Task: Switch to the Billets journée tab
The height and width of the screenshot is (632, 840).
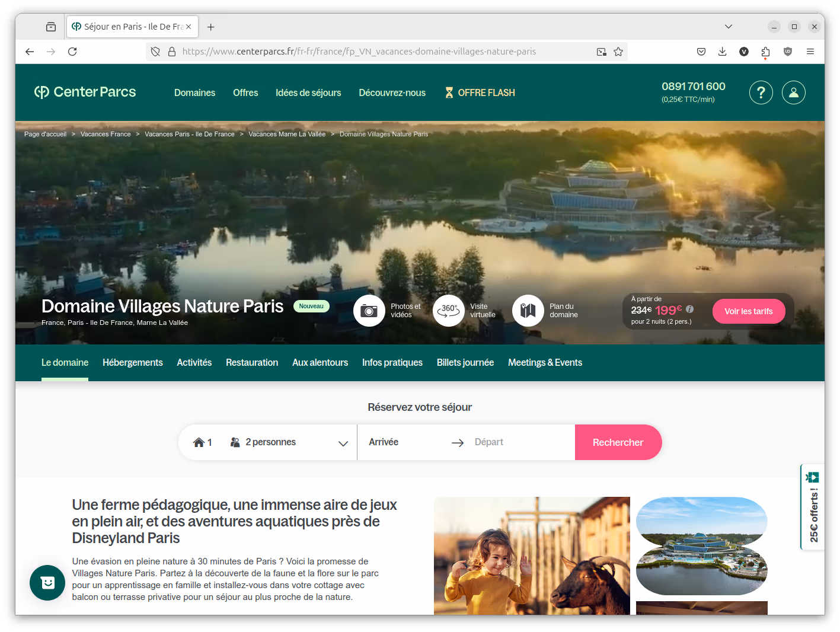Action: (465, 362)
